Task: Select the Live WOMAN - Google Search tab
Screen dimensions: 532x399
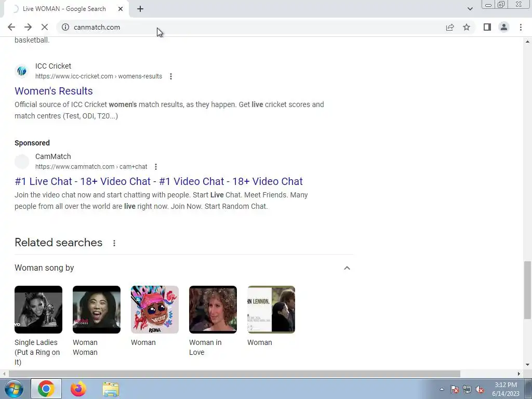Action: [64, 9]
